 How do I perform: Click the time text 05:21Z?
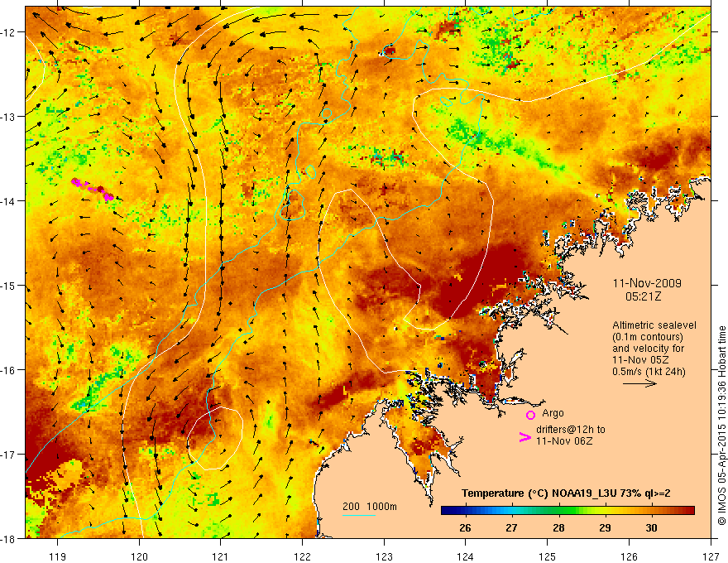tap(644, 296)
